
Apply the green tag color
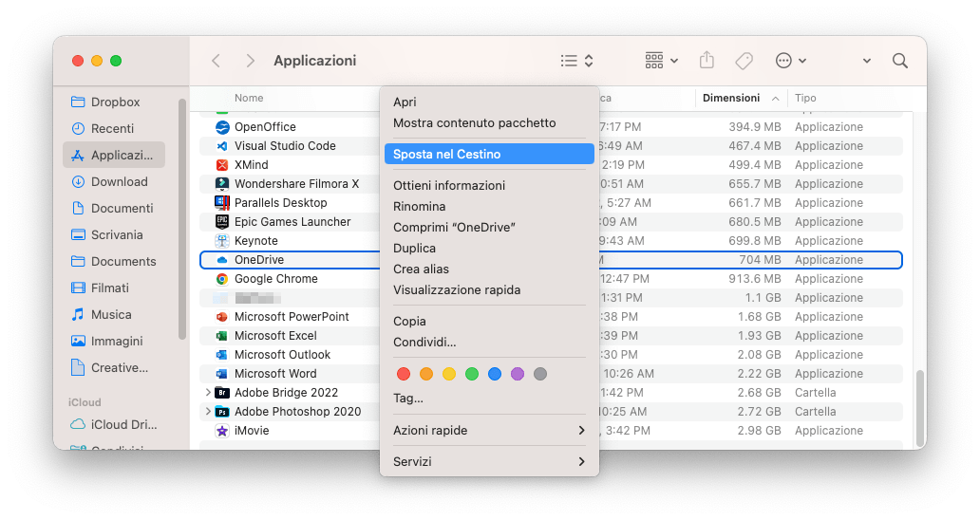pyautogui.click(x=472, y=374)
